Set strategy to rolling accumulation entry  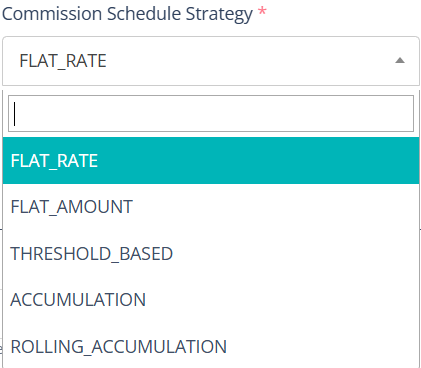(211, 346)
